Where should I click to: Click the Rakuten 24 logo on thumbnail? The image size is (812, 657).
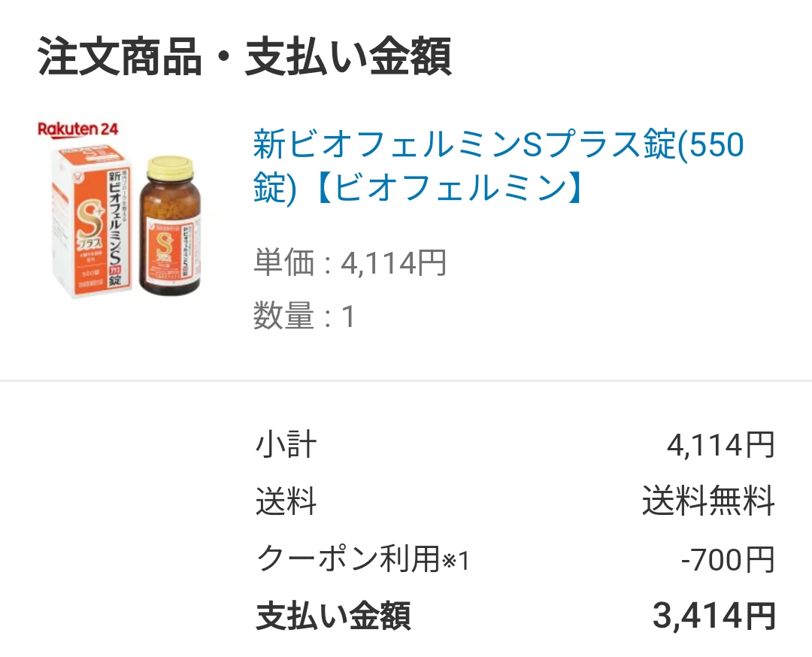78,129
